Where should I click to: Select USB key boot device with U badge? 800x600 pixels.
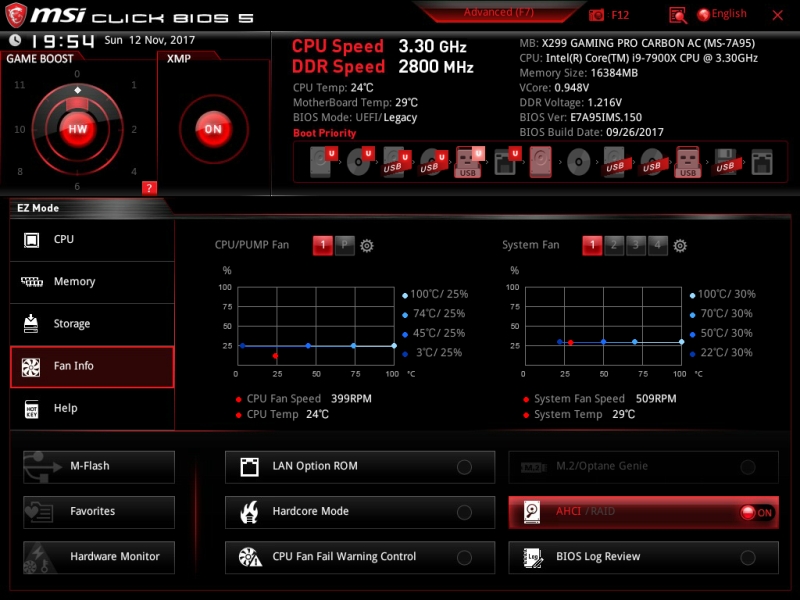tap(469, 162)
